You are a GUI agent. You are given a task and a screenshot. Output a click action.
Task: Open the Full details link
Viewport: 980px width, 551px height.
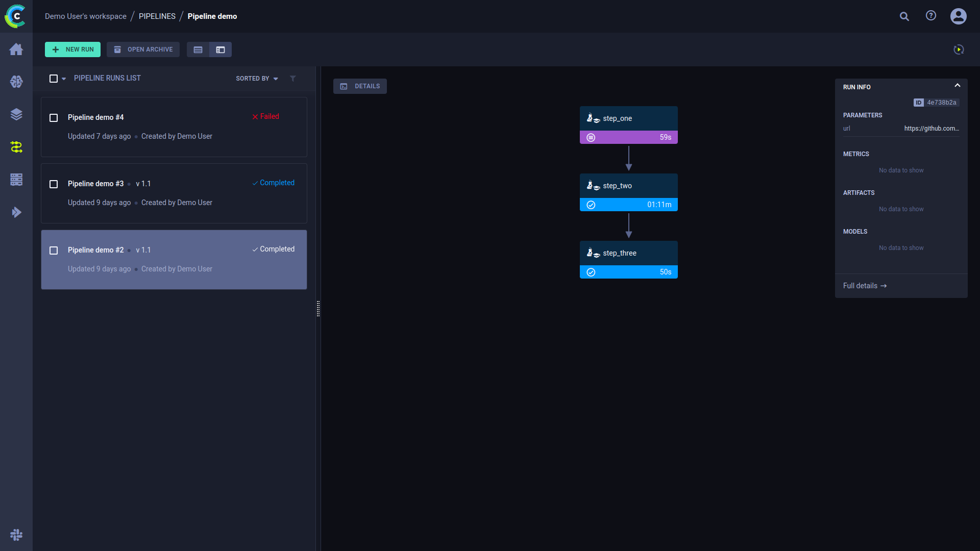coord(865,286)
